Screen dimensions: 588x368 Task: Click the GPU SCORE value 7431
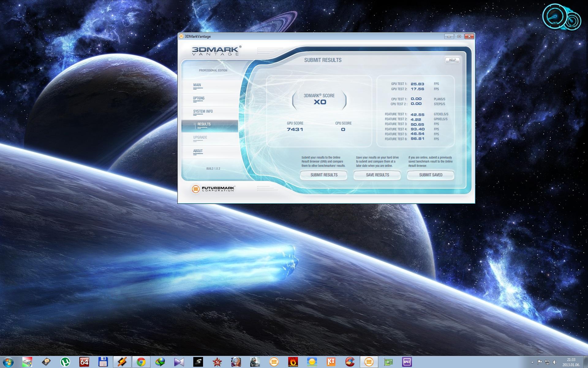tap(295, 129)
